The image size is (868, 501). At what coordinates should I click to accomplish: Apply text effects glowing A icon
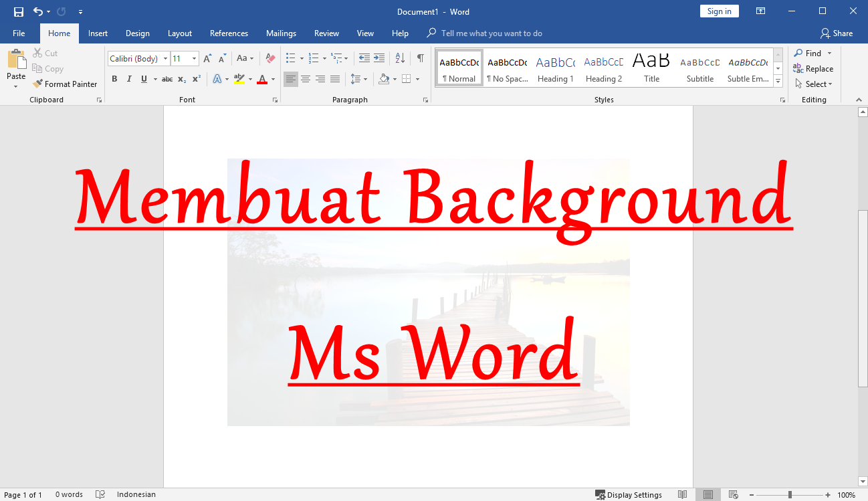(x=217, y=79)
